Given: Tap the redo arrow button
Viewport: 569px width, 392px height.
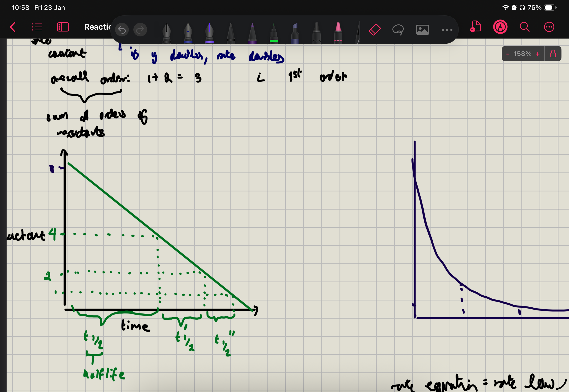Looking at the screenshot, I should (x=140, y=30).
